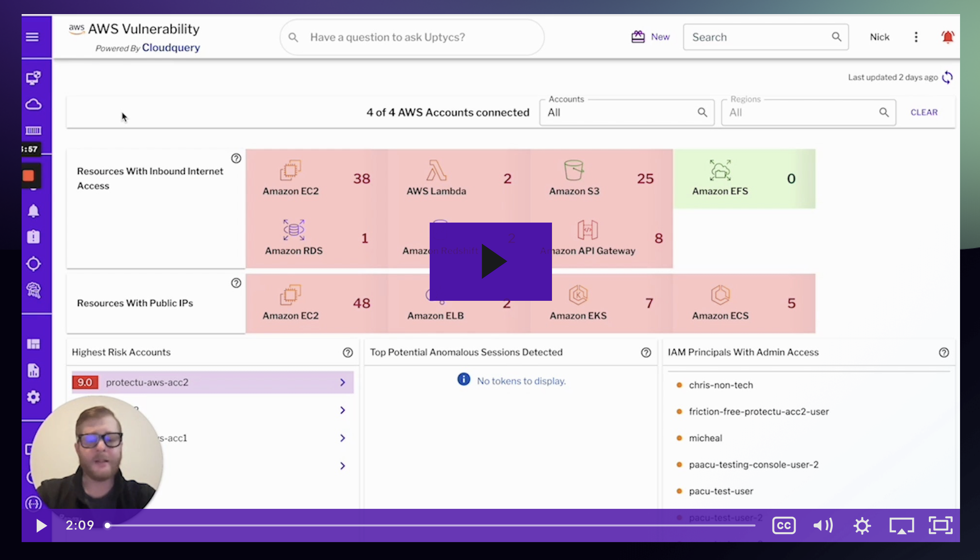Click the video progress bar

tap(431, 525)
